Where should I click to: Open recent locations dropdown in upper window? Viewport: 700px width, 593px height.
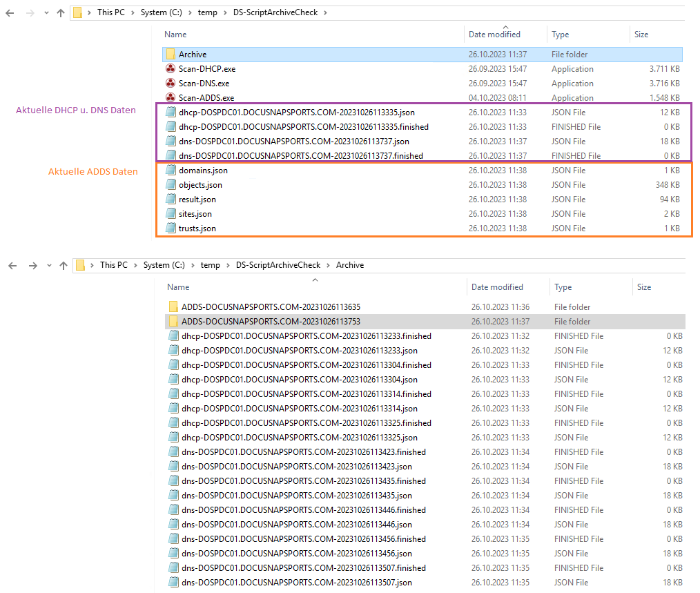point(46,13)
